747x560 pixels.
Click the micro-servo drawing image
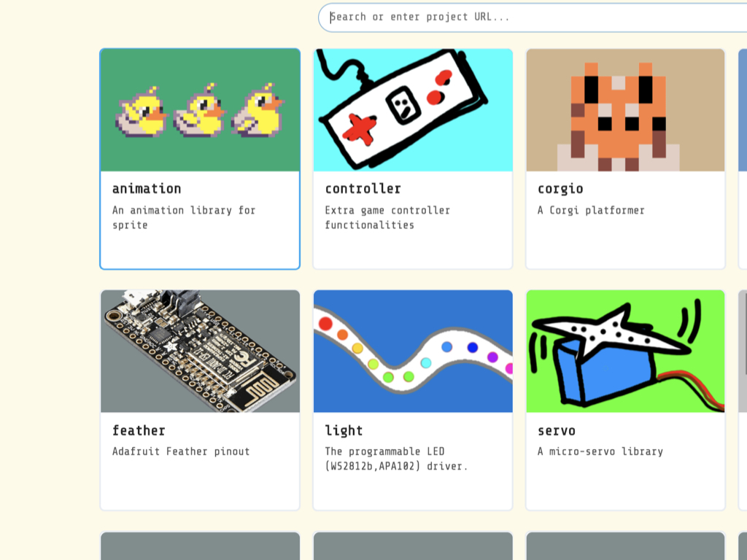pyautogui.click(x=625, y=351)
